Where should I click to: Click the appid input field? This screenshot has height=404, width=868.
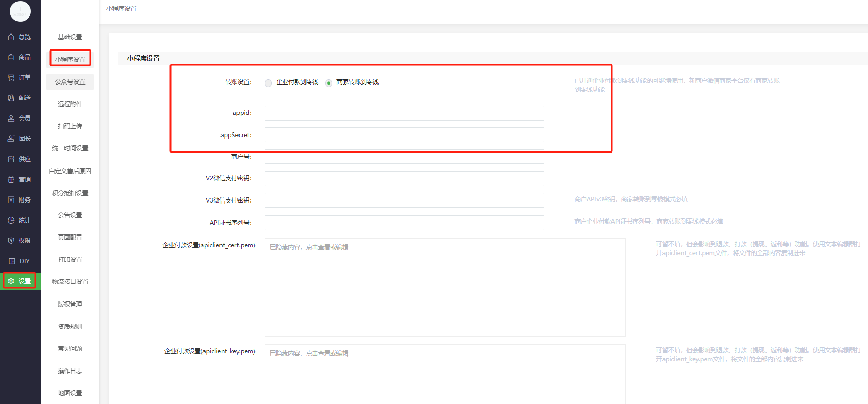coord(404,113)
